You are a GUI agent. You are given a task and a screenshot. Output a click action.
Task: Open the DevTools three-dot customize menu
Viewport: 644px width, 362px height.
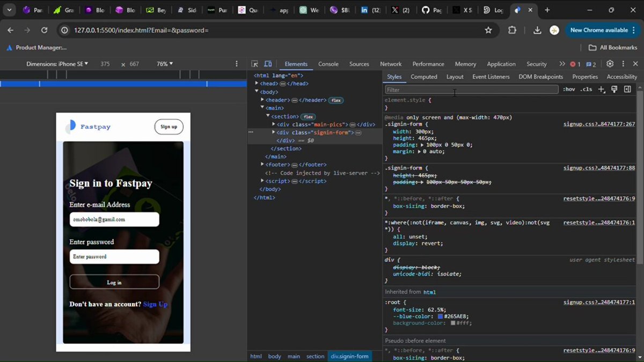pos(623,64)
